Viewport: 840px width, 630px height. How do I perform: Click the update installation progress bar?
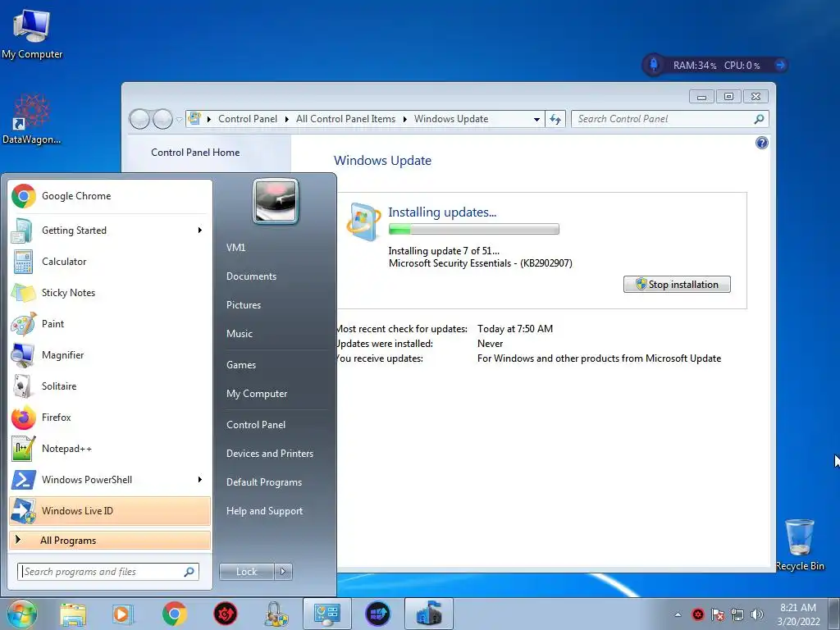click(473, 230)
